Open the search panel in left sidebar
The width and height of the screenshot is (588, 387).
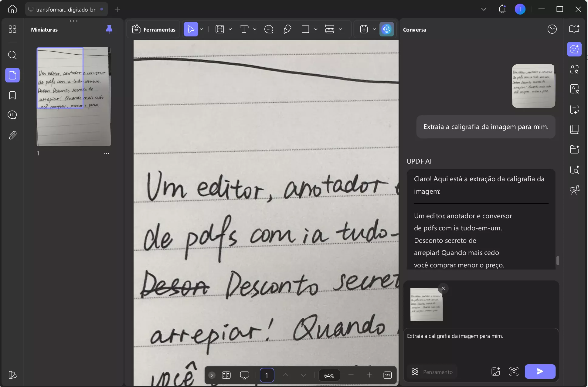coord(12,55)
